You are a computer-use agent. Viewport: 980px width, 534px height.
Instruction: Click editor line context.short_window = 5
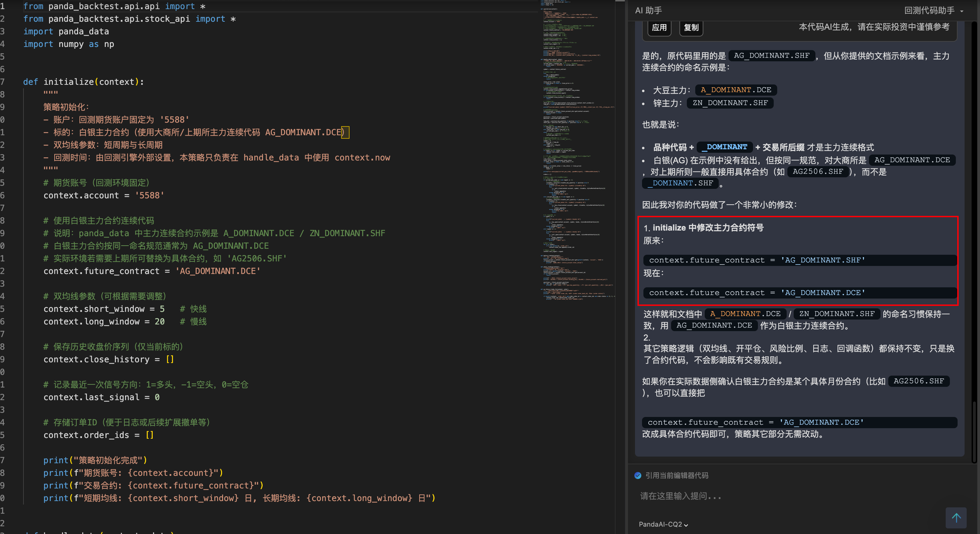coord(104,309)
